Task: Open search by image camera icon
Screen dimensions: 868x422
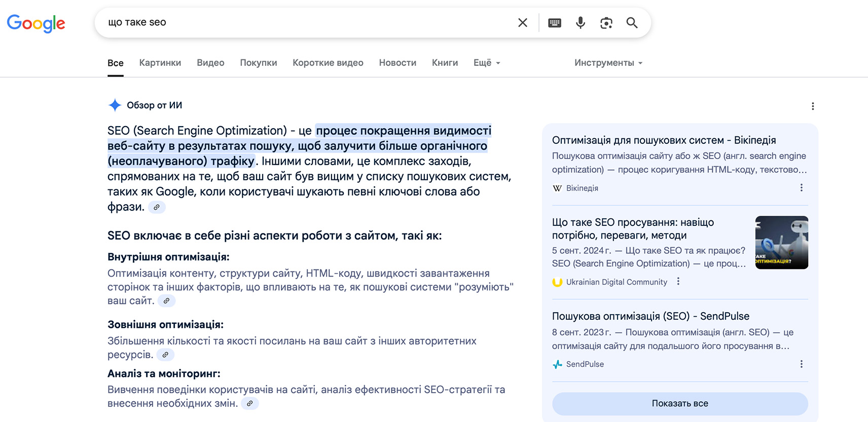Action: (606, 23)
